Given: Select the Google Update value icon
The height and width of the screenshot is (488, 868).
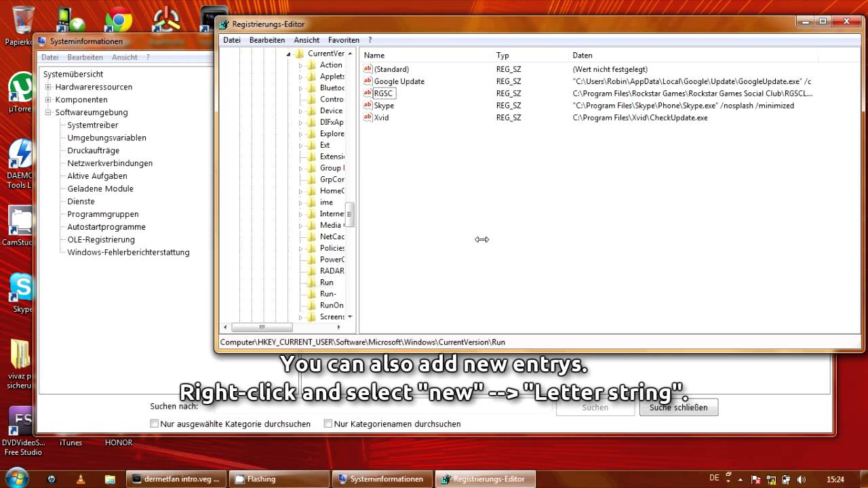Looking at the screenshot, I should 368,81.
